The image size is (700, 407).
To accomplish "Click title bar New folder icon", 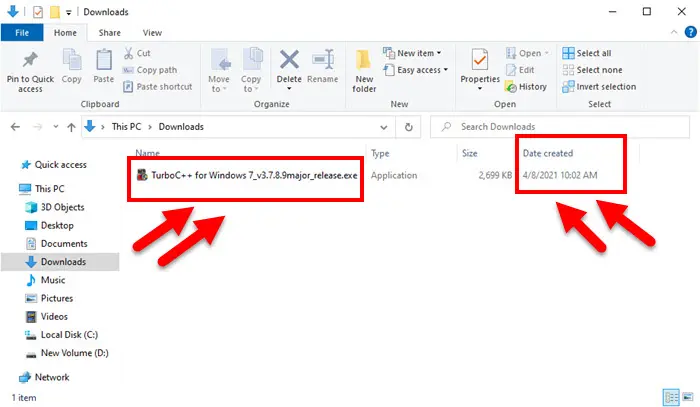I will [55, 12].
